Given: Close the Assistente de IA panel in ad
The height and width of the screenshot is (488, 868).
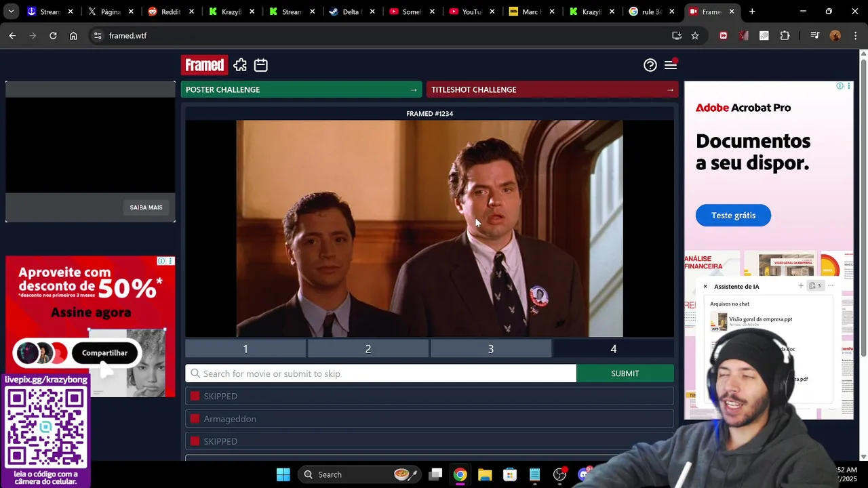Looking at the screenshot, I should point(705,286).
